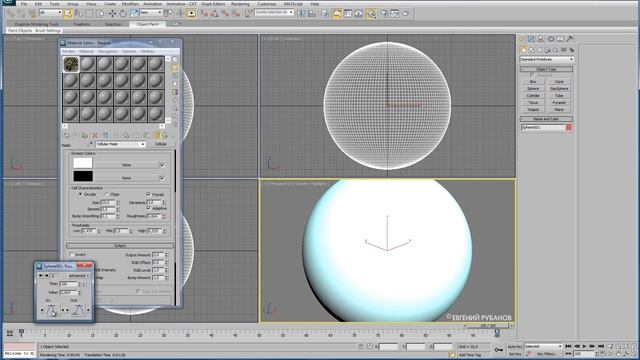Open the Standard Primitives dropdown
The width and height of the screenshot is (640, 360).
point(547,60)
